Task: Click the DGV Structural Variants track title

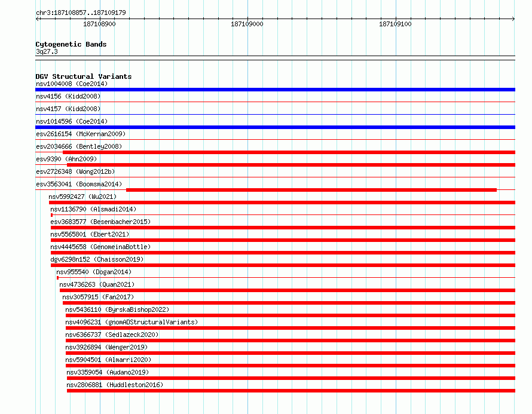Action: (x=84, y=76)
